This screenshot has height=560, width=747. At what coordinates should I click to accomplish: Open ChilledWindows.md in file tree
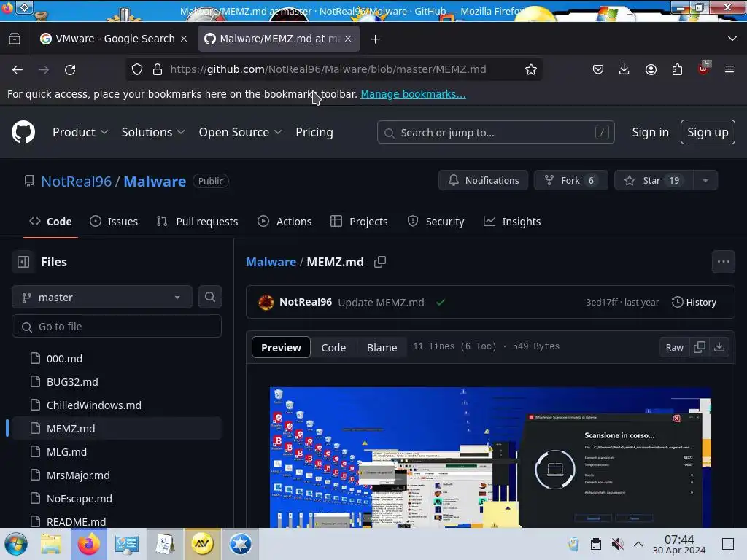coord(94,405)
